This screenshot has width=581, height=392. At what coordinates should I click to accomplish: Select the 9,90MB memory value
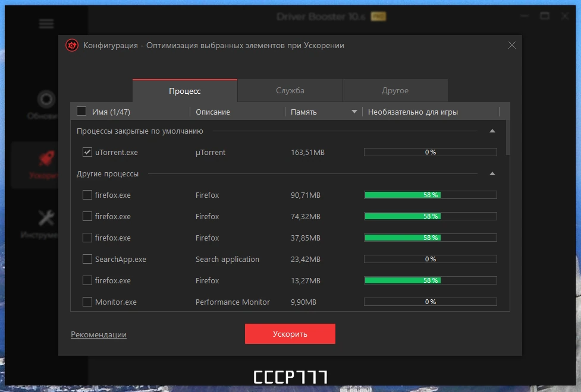(x=303, y=302)
